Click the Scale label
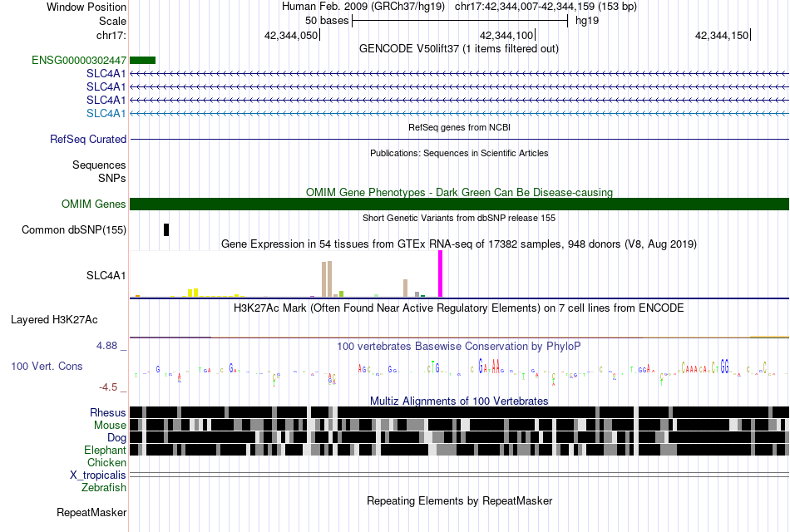790x532 pixels. point(113,21)
